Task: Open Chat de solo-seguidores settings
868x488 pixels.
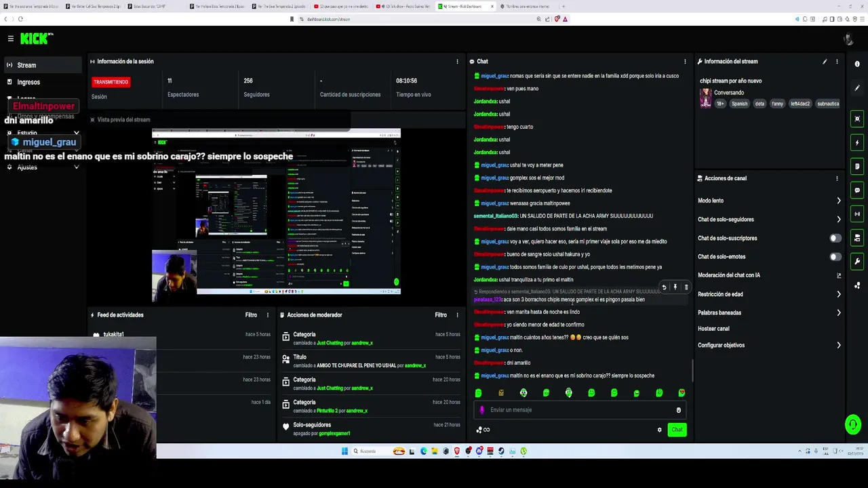Action: pyautogui.click(x=770, y=220)
